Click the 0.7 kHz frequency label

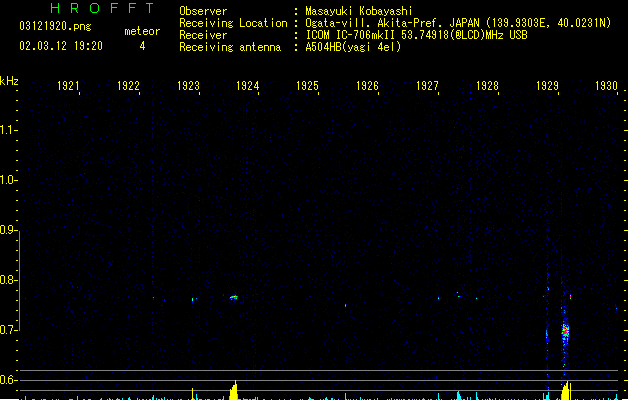pos(8,330)
